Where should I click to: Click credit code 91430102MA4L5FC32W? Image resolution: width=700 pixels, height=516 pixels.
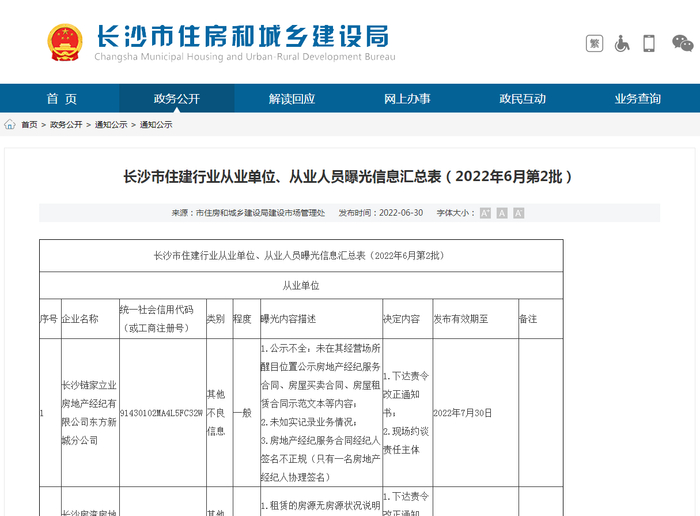pyautogui.click(x=162, y=413)
